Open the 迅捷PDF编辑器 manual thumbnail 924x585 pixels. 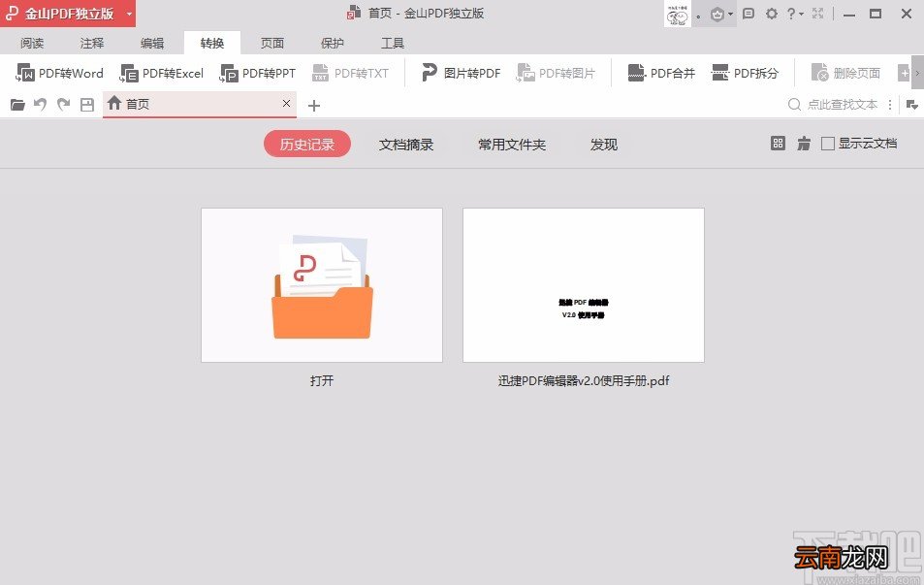click(x=584, y=285)
